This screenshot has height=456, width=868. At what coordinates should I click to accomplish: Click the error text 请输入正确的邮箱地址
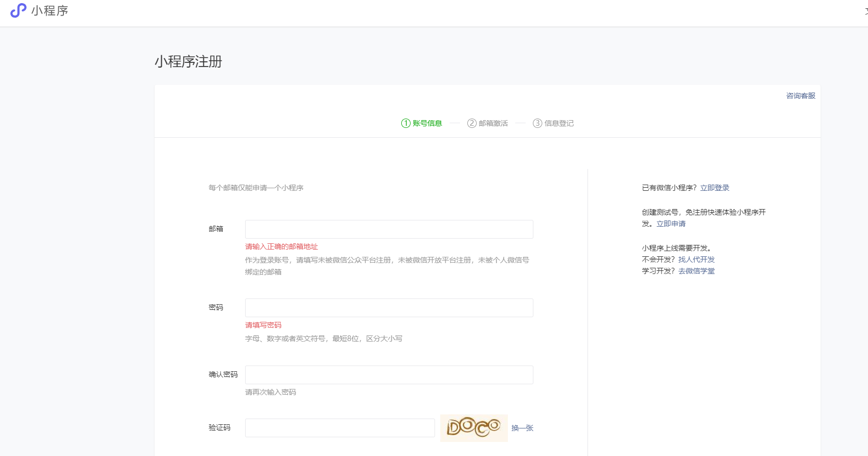282,246
